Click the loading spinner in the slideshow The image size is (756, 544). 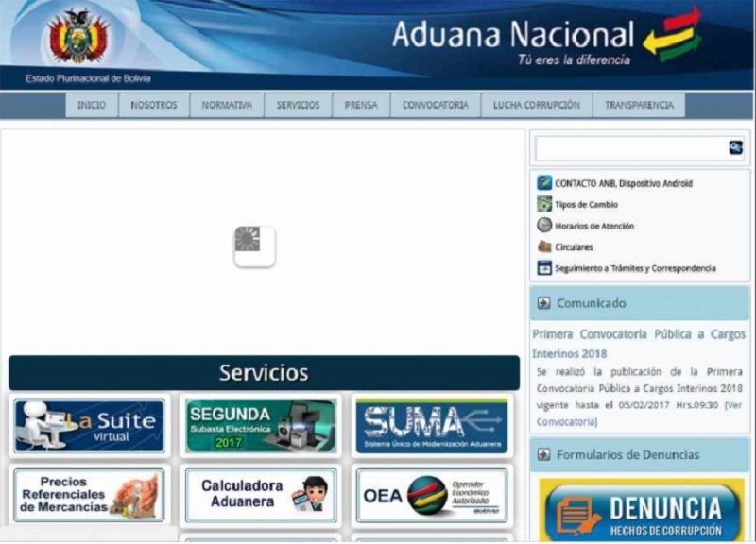[254, 246]
